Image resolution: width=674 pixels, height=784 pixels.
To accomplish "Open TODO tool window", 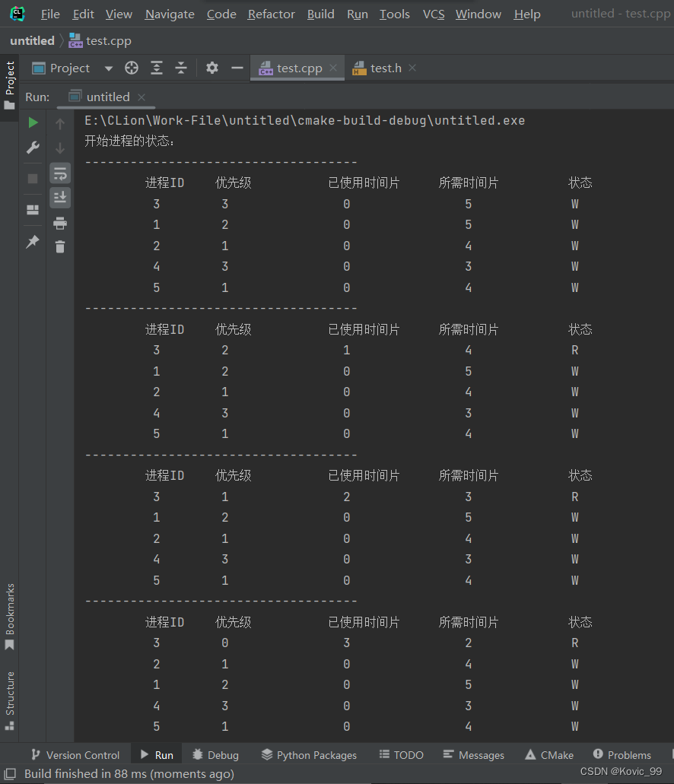I will (x=402, y=755).
